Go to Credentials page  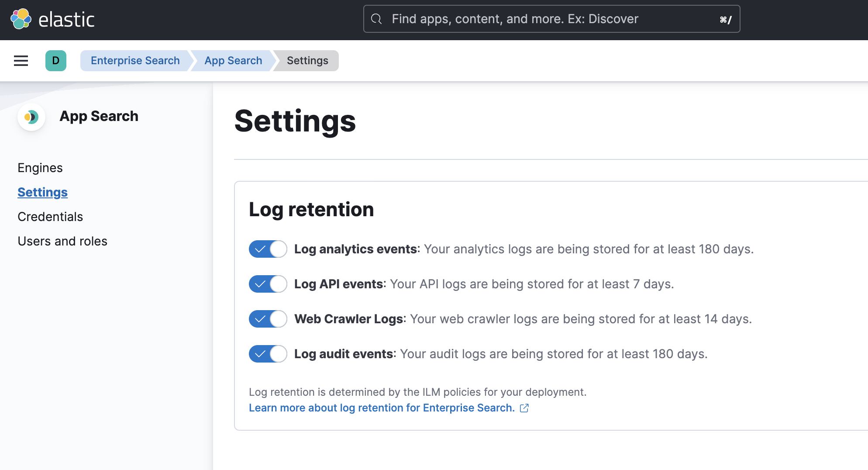click(50, 216)
